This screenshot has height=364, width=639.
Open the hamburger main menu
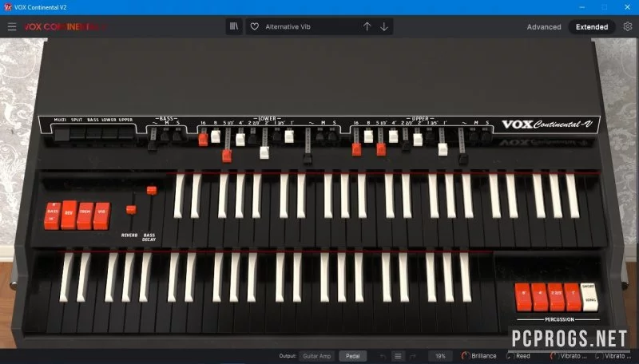point(12,27)
